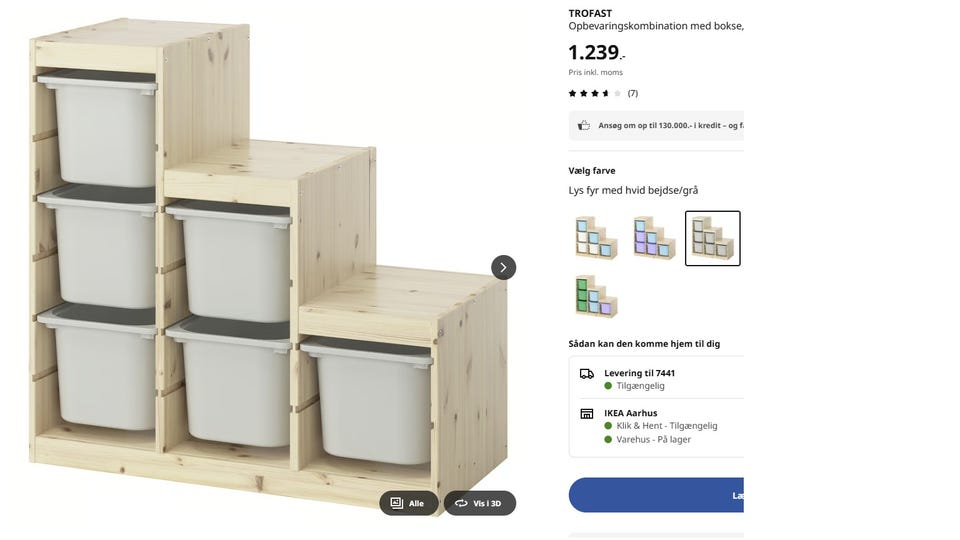
Task: Open all images with the Alle button
Action: pyautogui.click(x=409, y=503)
